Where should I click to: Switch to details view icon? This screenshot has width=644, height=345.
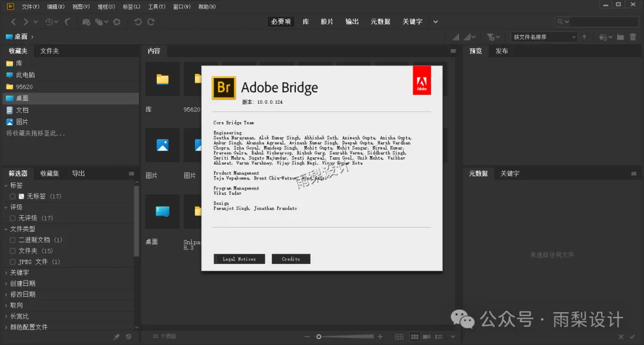[427, 337]
